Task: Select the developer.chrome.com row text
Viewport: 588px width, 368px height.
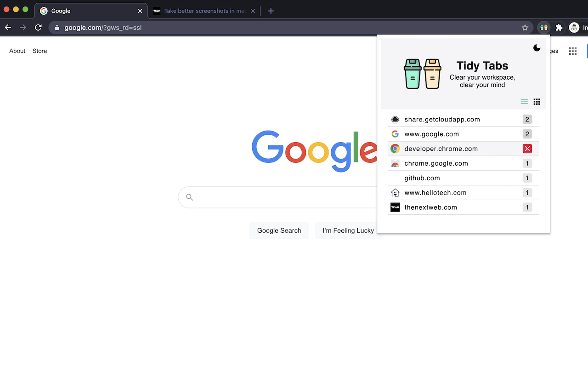Action: pyautogui.click(x=441, y=149)
